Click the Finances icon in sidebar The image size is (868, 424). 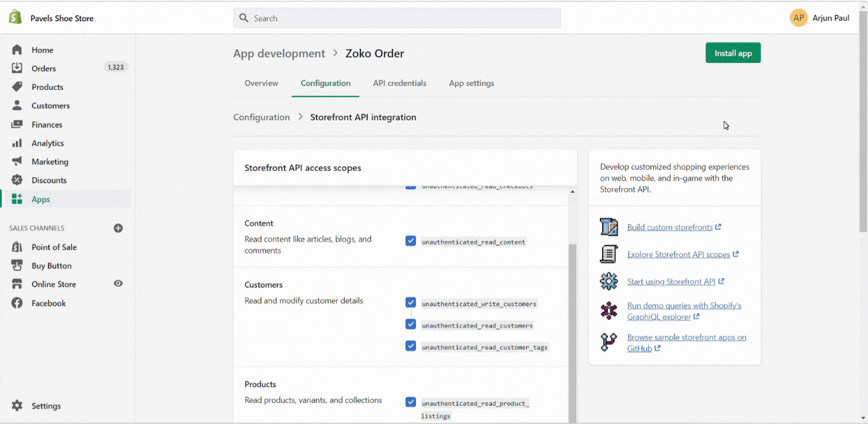(17, 124)
